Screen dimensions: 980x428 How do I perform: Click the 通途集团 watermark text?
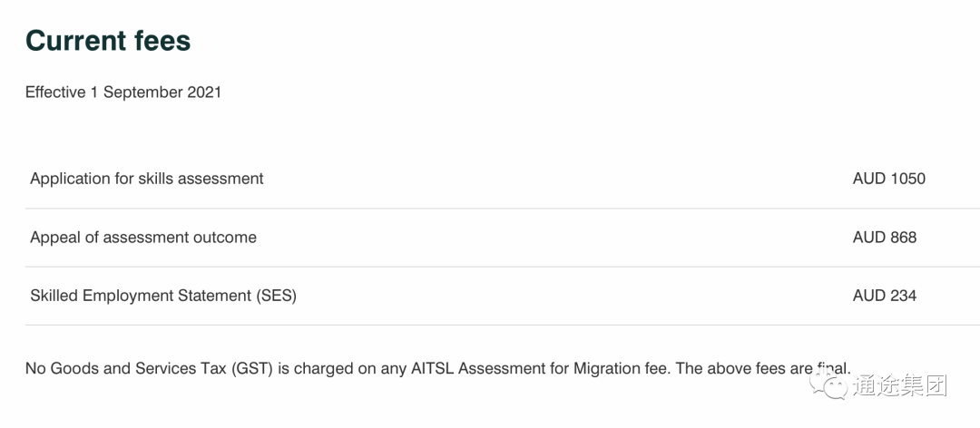point(898,385)
